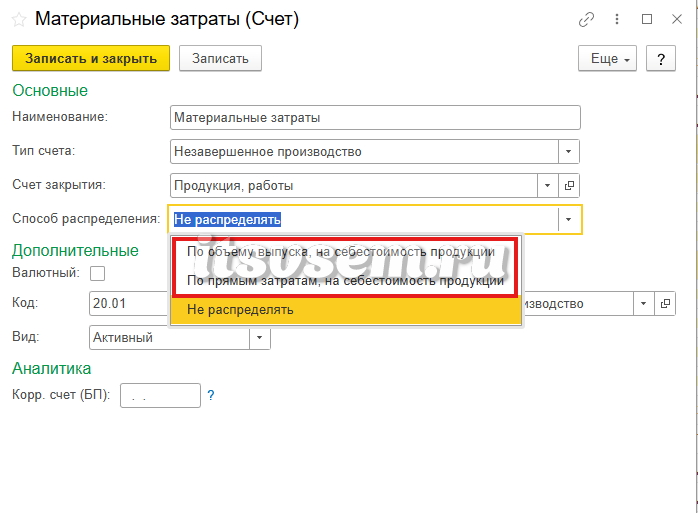Open linked item icon beside Код row
The height and width of the screenshot is (513, 698).
pos(665,304)
